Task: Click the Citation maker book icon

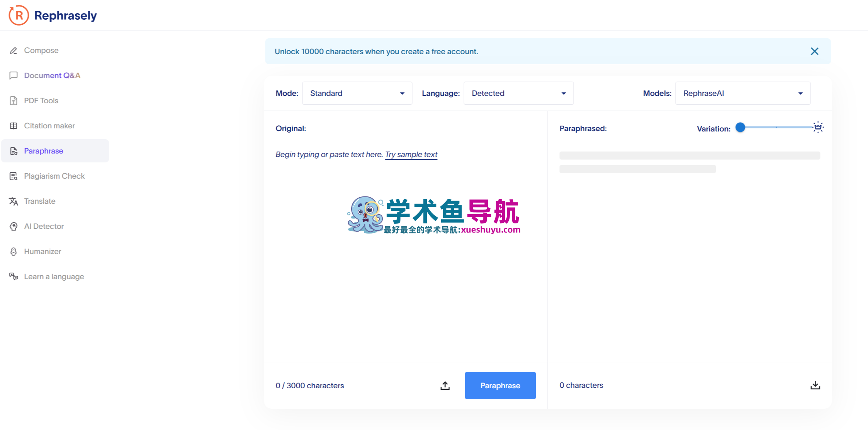Action: coord(14,126)
